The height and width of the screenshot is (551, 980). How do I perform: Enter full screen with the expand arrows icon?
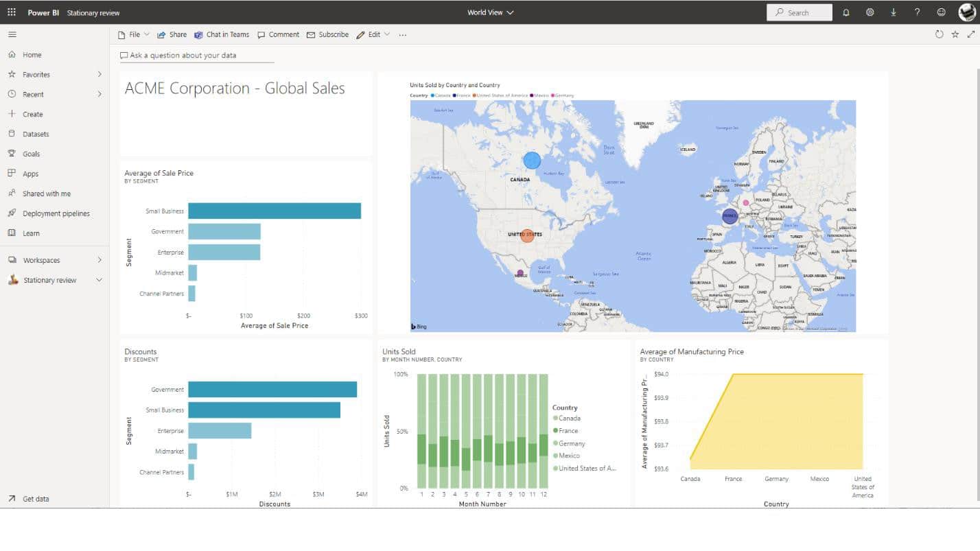(x=970, y=34)
